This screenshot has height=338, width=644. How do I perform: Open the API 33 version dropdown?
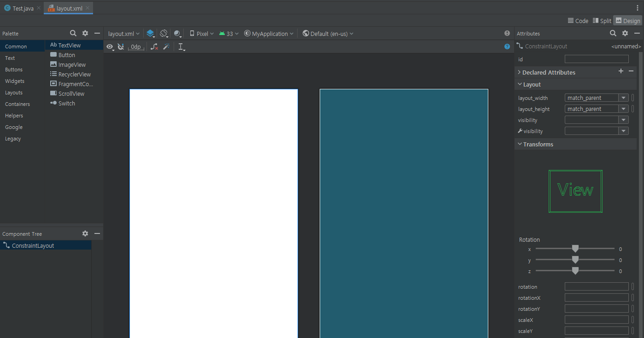pyautogui.click(x=229, y=34)
